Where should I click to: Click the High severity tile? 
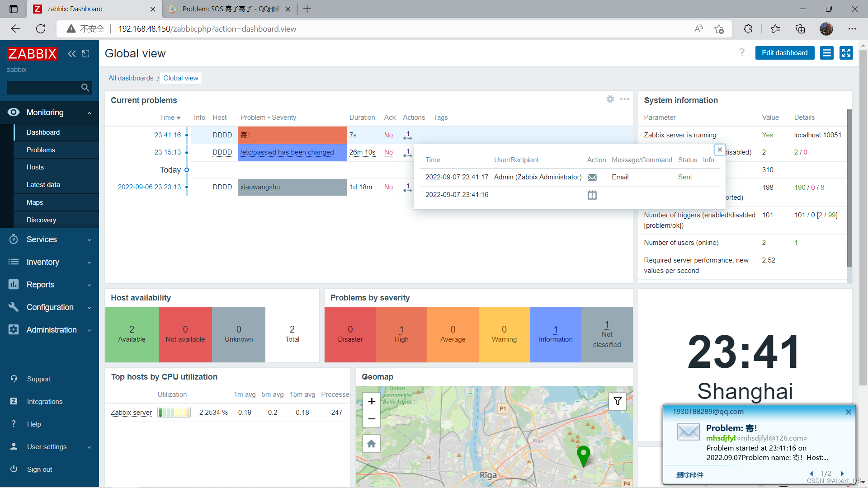coord(401,334)
